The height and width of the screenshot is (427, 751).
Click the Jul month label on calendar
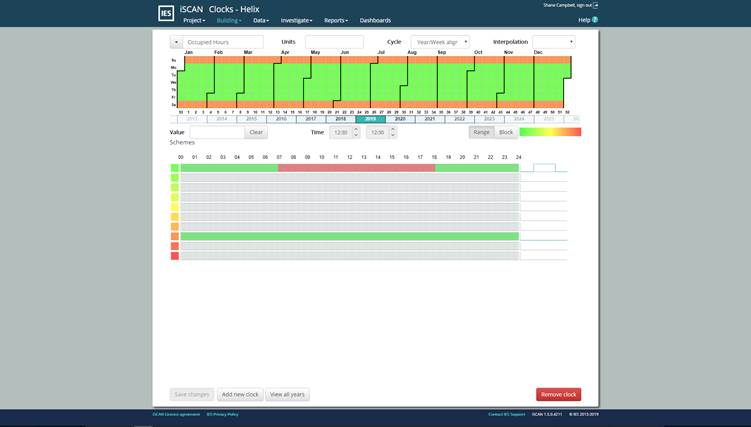coord(381,52)
